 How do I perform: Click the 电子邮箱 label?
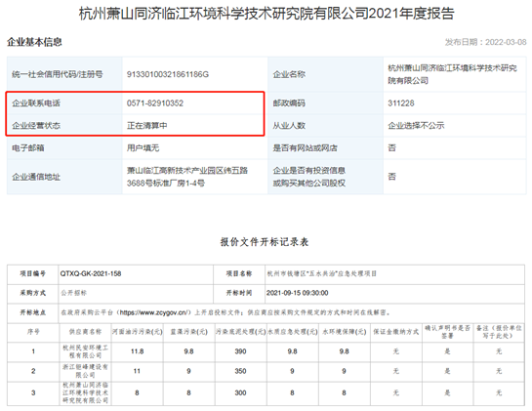pos(28,148)
